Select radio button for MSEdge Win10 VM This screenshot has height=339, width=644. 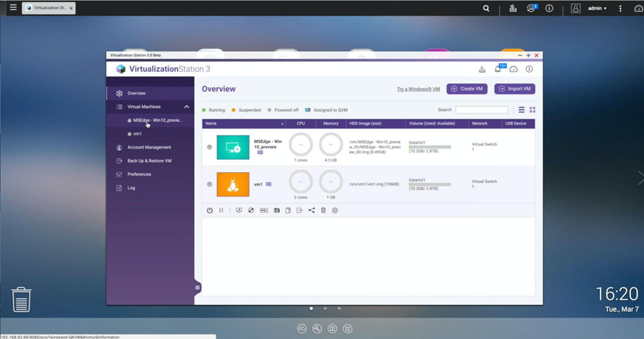209,147
